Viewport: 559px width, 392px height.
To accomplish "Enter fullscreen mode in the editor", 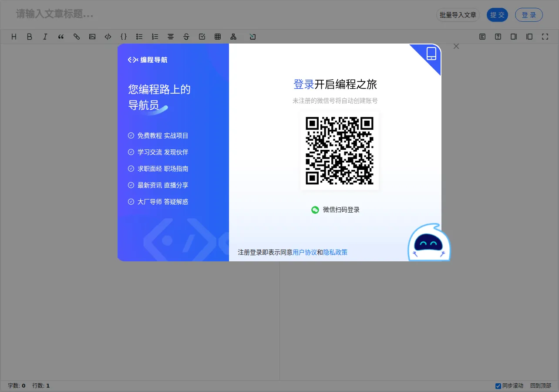I will click(545, 37).
